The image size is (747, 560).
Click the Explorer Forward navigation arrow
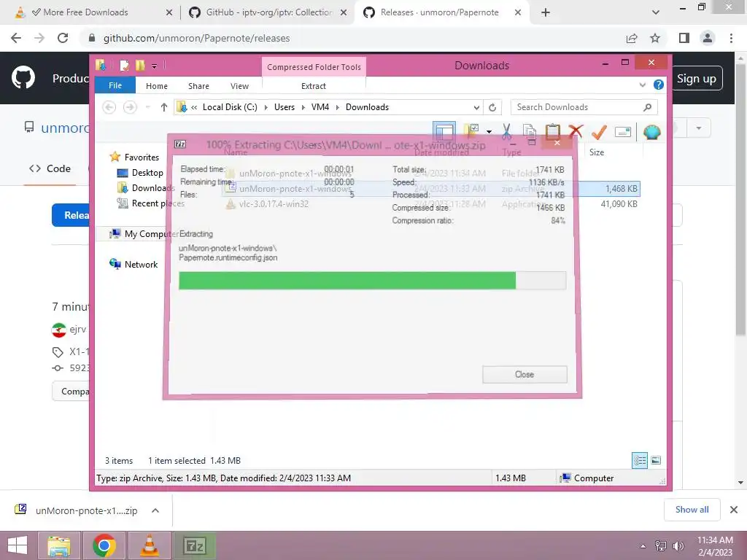tap(130, 107)
